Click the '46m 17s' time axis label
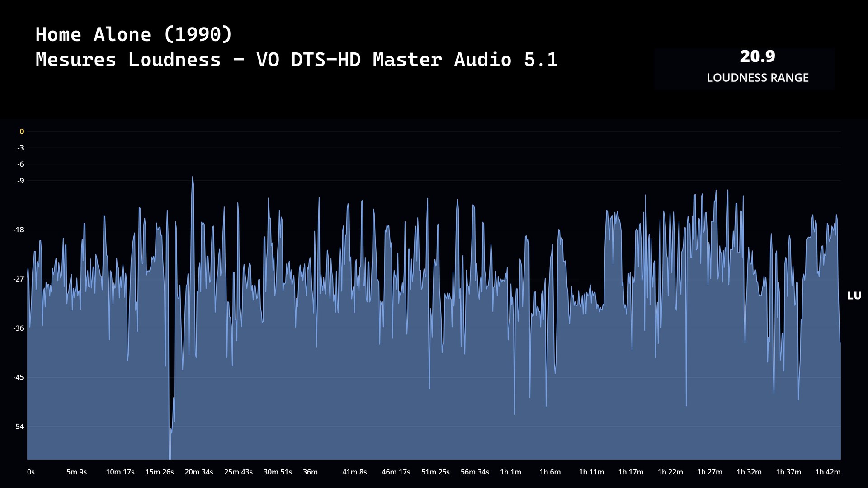 [396, 472]
